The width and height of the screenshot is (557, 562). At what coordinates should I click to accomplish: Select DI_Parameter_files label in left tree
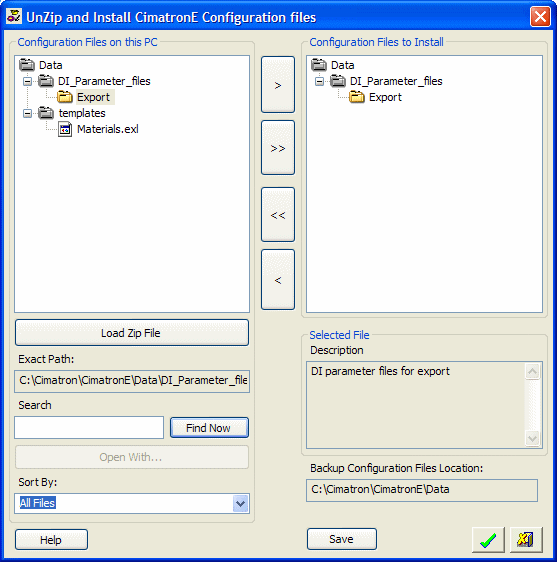[x=104, y=81]
